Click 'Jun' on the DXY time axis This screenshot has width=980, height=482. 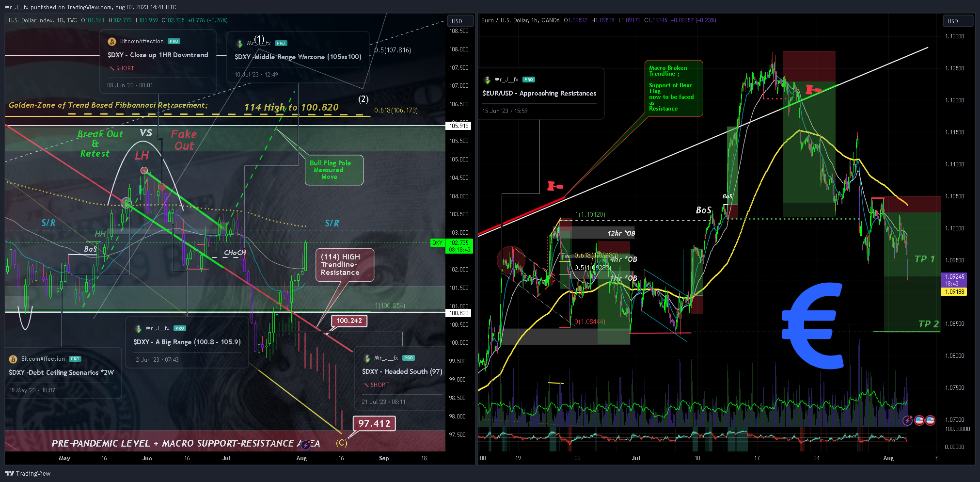point(147,458)
